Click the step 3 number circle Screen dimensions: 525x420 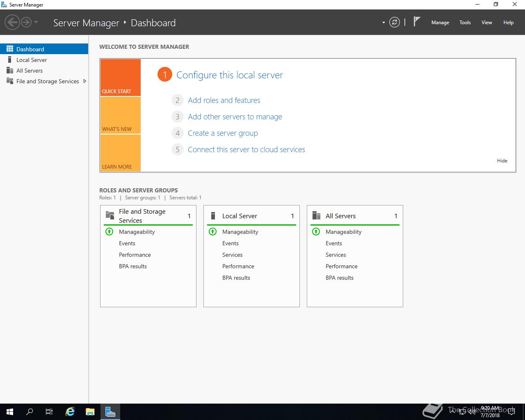click(x=177, y=116)
